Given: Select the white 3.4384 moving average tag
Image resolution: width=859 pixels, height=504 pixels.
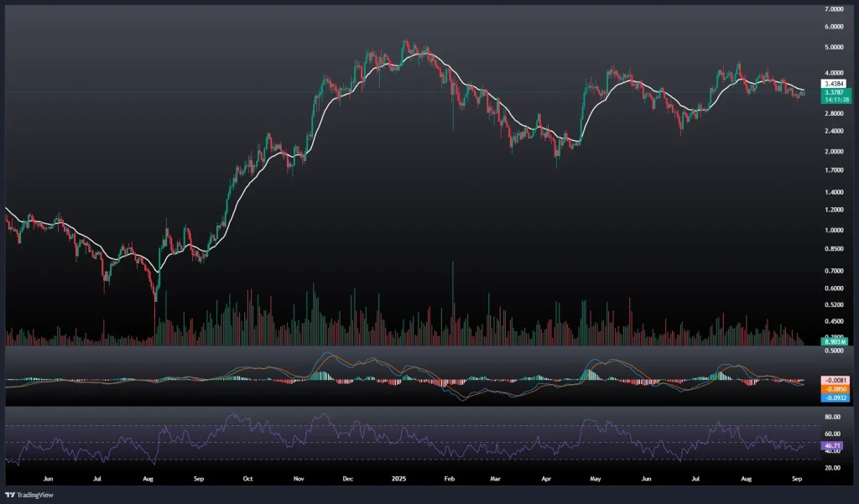Looking at the screenshot, I should pyautogui.click(x=834, y=84).
